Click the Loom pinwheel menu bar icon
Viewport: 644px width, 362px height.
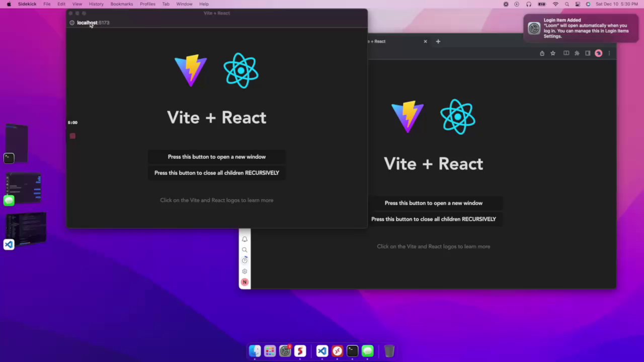click(506, 4)
